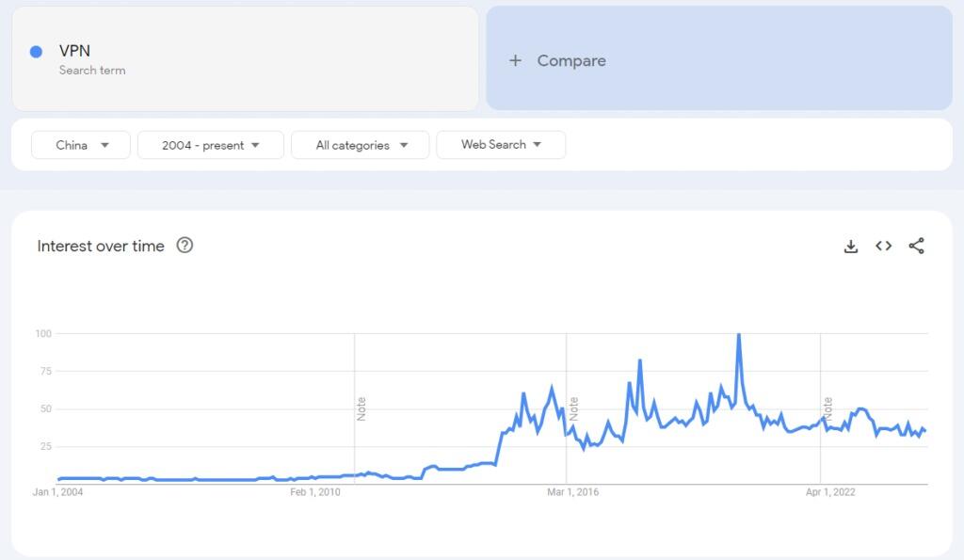Open the Interest over time help icon
This screenshot has width=964, height=560.
[x=185, y=246]
